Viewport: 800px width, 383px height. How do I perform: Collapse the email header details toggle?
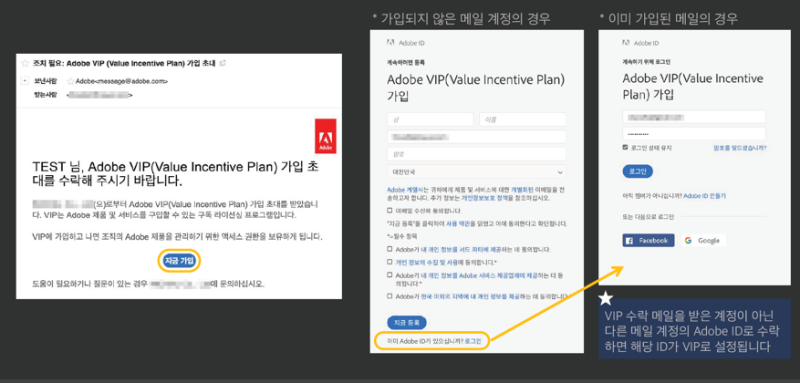[24, 81]
